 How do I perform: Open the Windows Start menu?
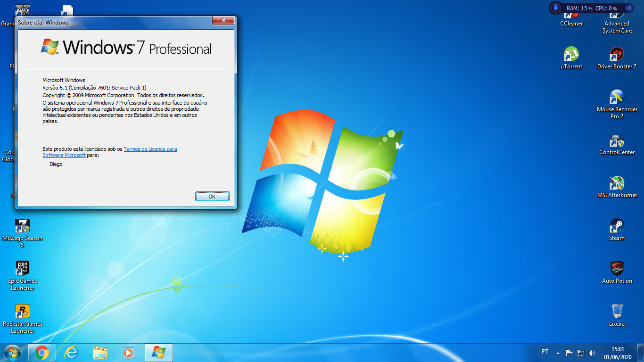point(12,353)
